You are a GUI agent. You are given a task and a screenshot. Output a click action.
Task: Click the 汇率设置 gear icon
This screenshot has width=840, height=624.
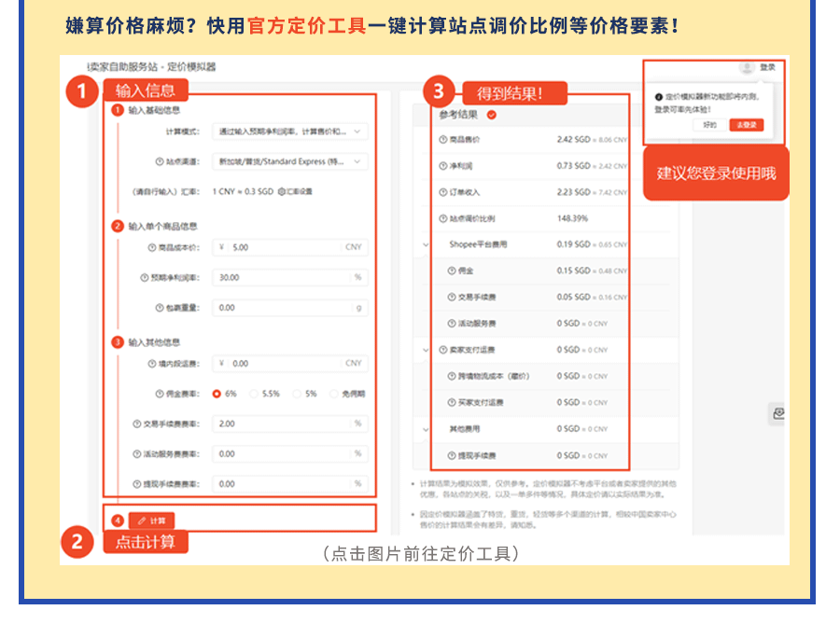pos(283,191)
